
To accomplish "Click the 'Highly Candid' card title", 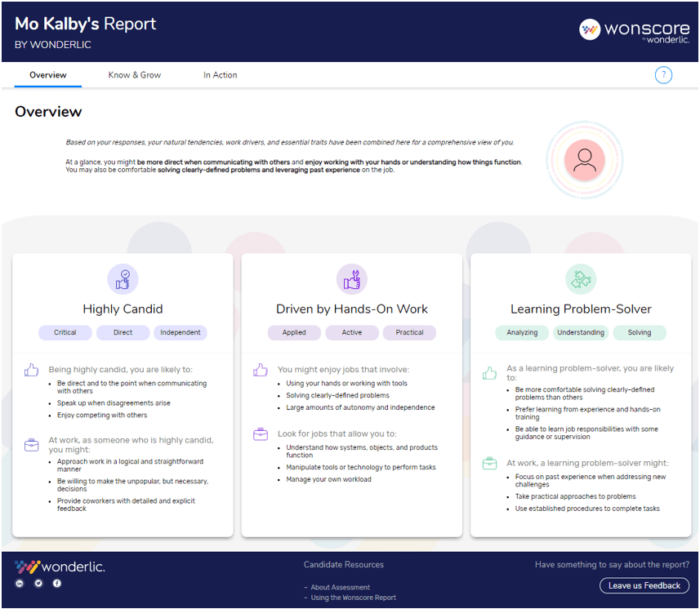I will point(123,309).
